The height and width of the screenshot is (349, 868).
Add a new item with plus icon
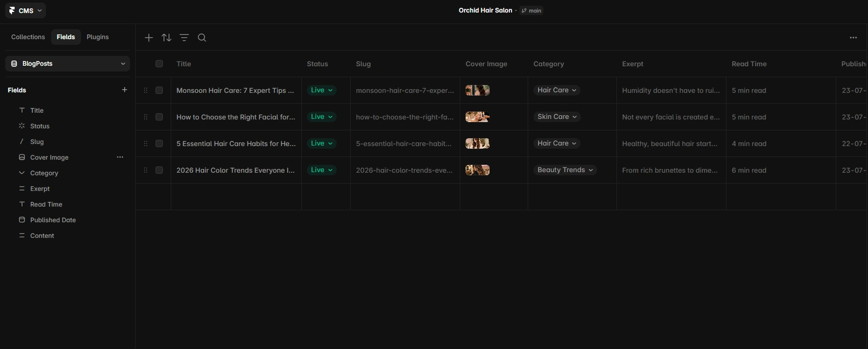coord(149,38)
